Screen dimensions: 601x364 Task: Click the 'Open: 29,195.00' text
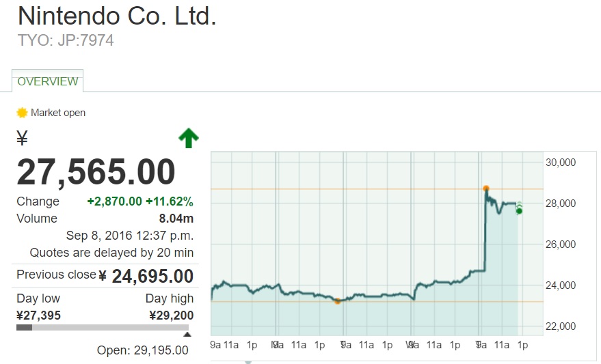click(x=143, y=350)
